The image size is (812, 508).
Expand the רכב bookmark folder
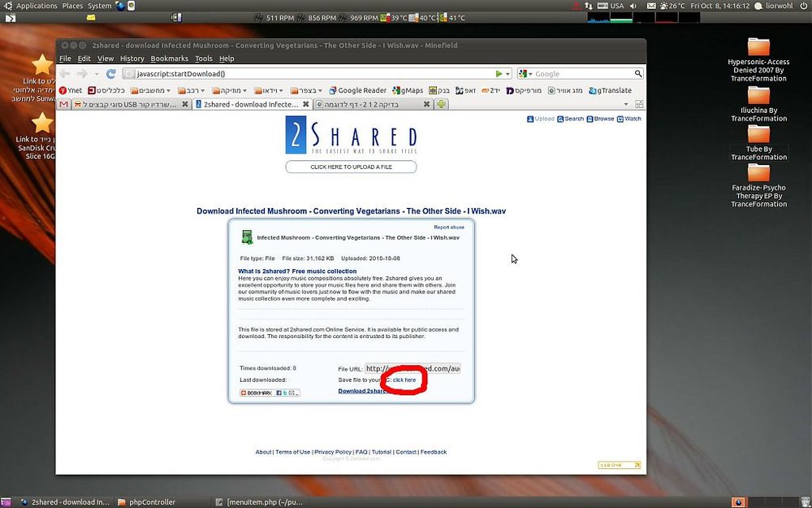[x=192, y=90]
